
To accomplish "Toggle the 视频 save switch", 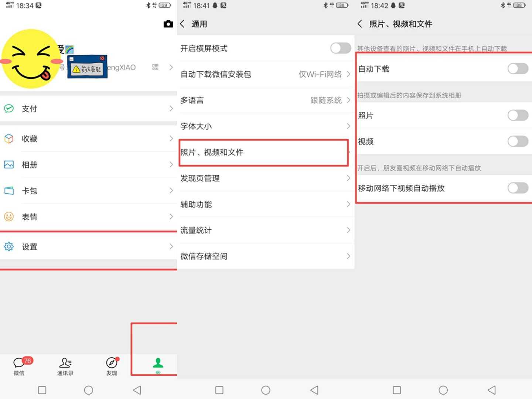I will (518, 141).
